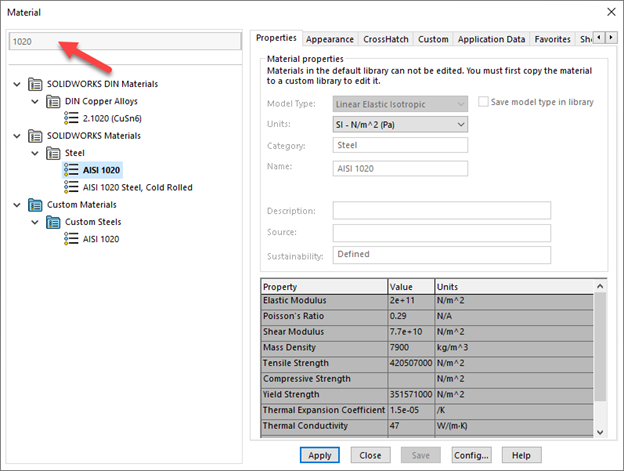Click the Value column header

click(411, 287)
